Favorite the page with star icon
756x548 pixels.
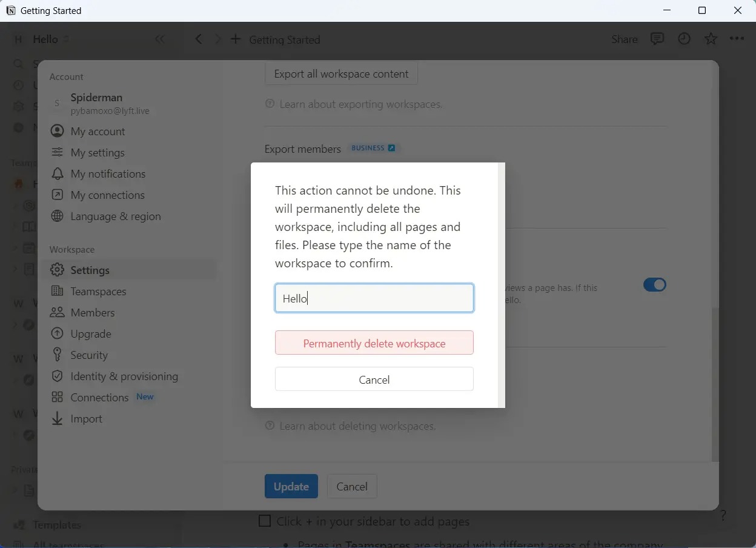pos(711,39)
